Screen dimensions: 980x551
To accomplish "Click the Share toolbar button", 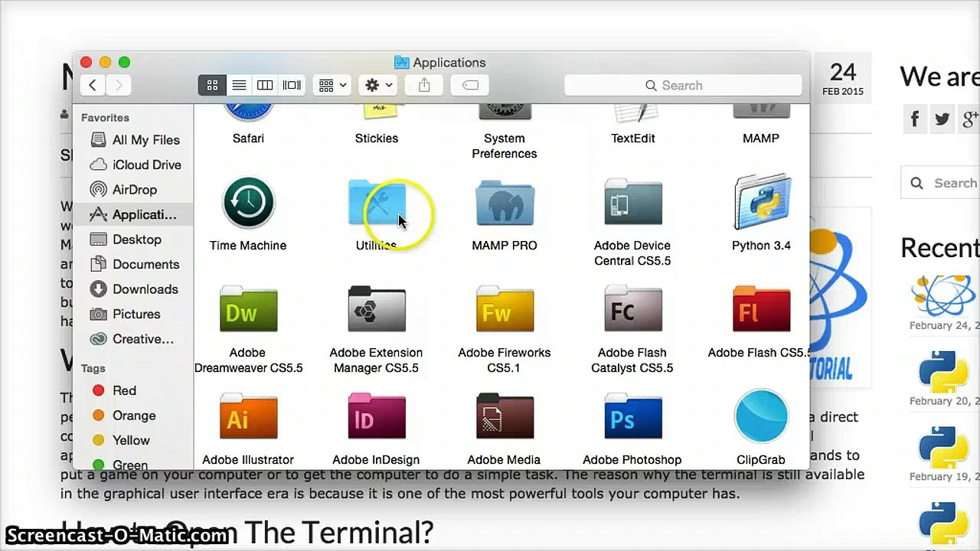I will (424, 85).
